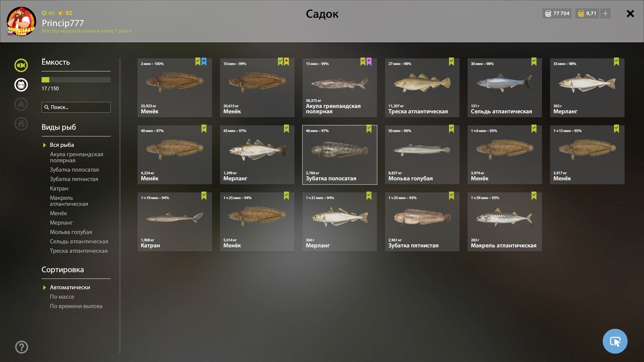Focus the Поиск search field

pyautogui.click(x=76, y=107)
